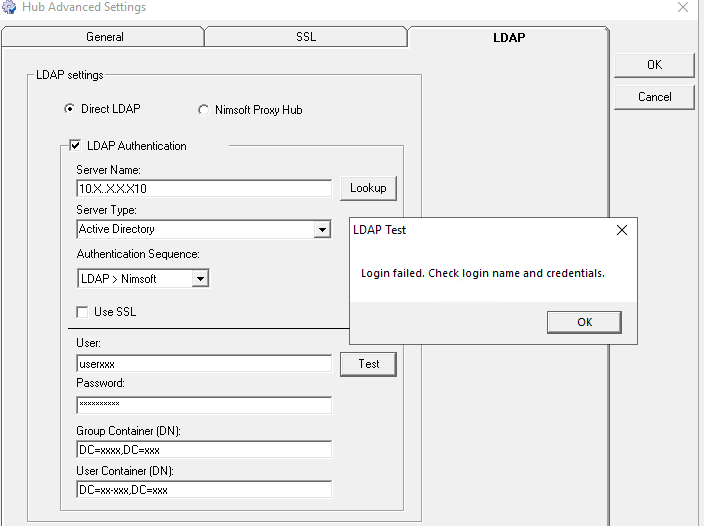This screenshot has width=704, height=526.
Task: Choose the Nimsoft Proxy Hub option
Action: coord(203,110)
